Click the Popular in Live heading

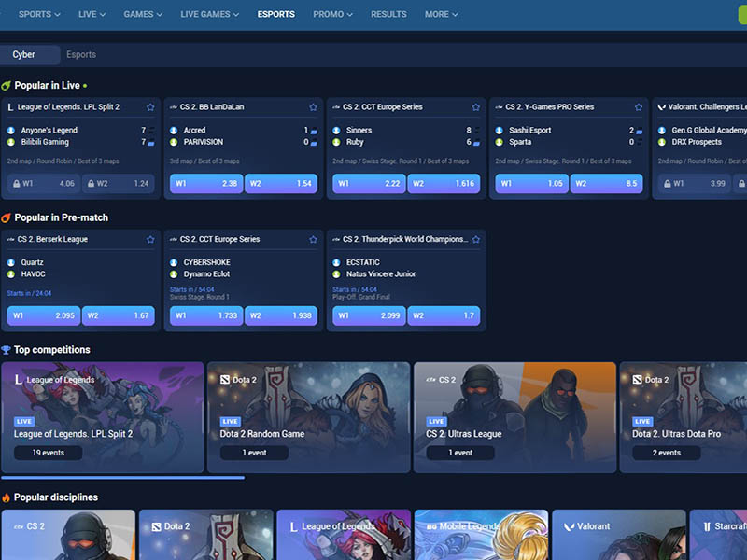[x=47, y=85]
